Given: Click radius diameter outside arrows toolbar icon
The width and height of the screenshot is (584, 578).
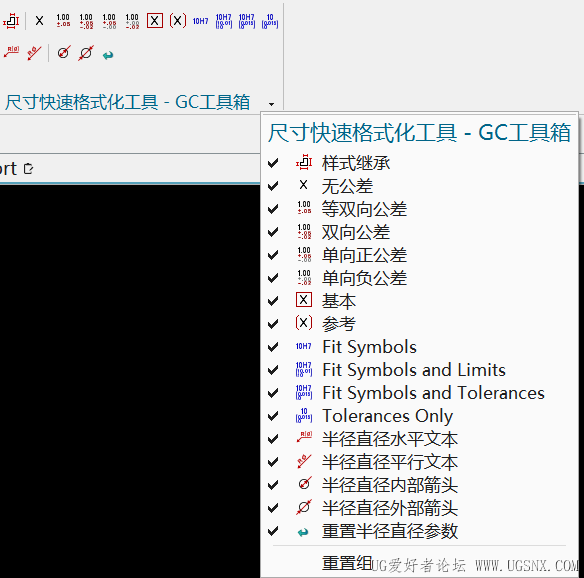Looking at the screenshot, I should pos(86,53).
